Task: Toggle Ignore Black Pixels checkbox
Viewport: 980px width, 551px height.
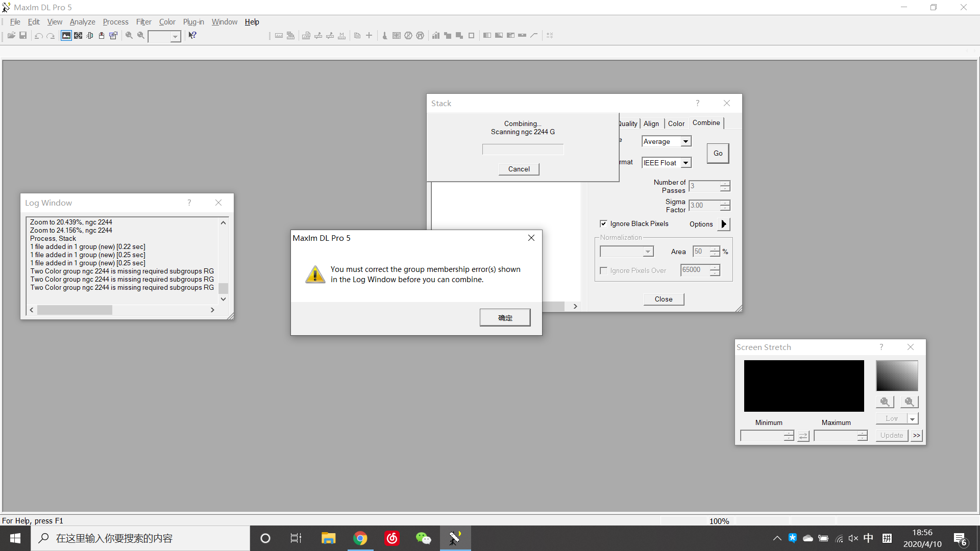Action: pyautogui.click(x=603, y=223)
